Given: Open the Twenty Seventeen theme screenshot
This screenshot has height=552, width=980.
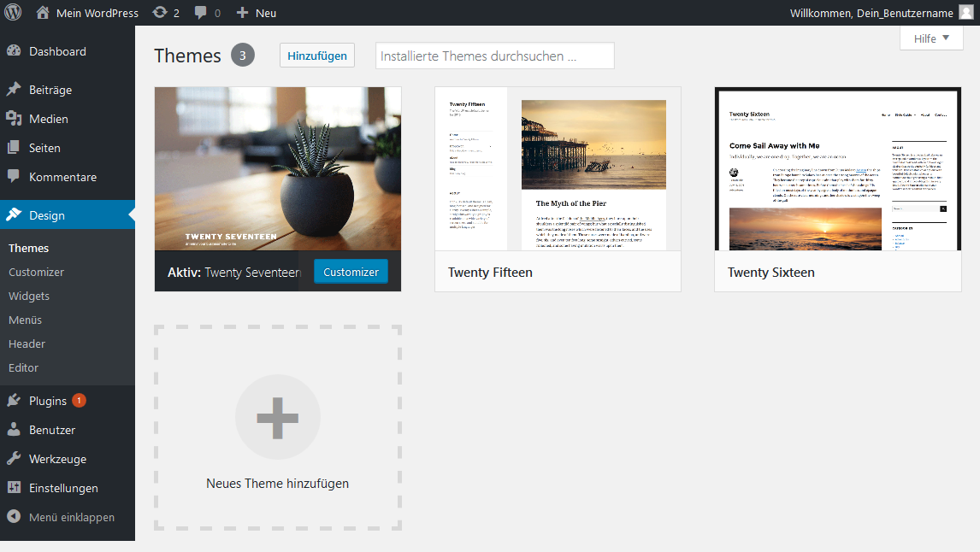Looking at the screenshot, I should [278, 168].
